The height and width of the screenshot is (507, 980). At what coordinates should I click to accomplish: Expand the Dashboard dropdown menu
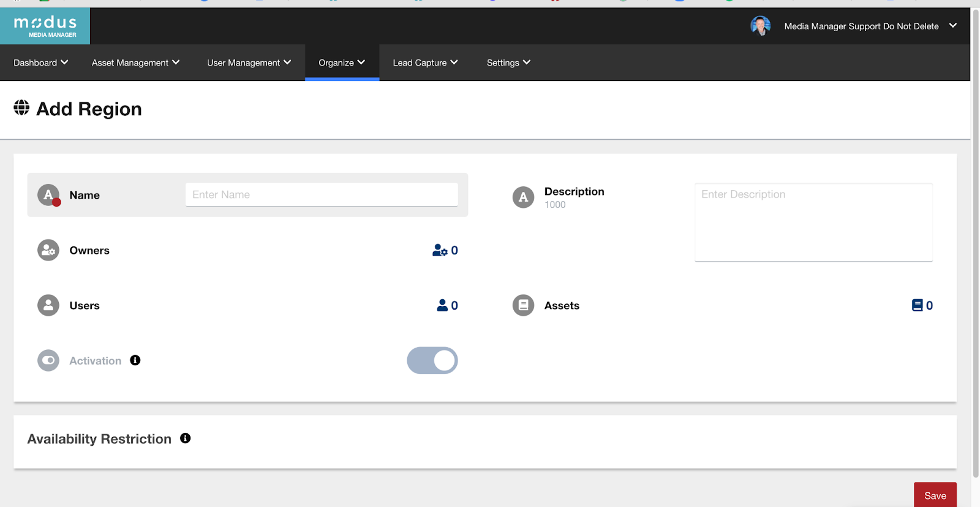(x=40, y=63)
